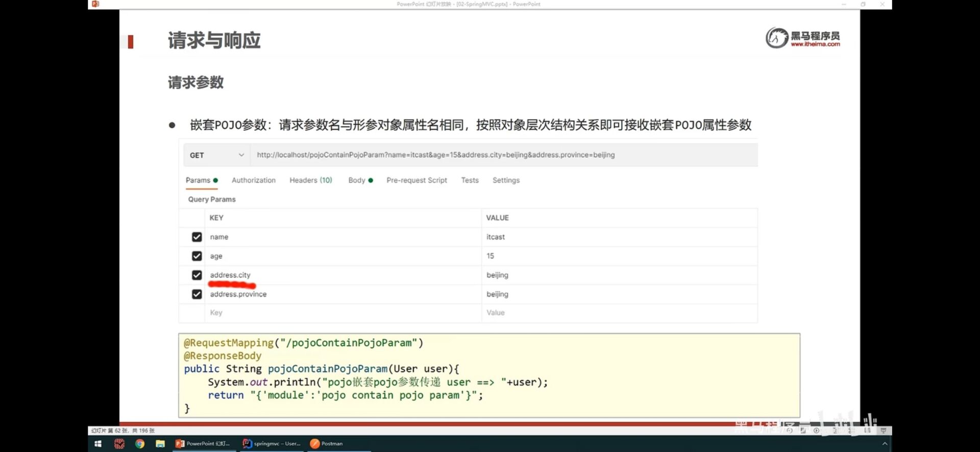
Task: Switch to IntelliJ springmvc taskbar item
Action: click(272, 444)
